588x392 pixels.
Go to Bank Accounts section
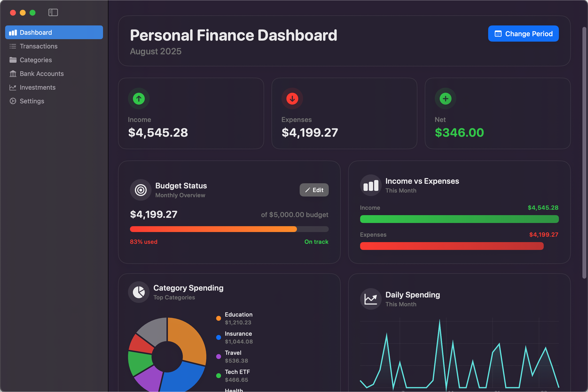tap(42, 74)
